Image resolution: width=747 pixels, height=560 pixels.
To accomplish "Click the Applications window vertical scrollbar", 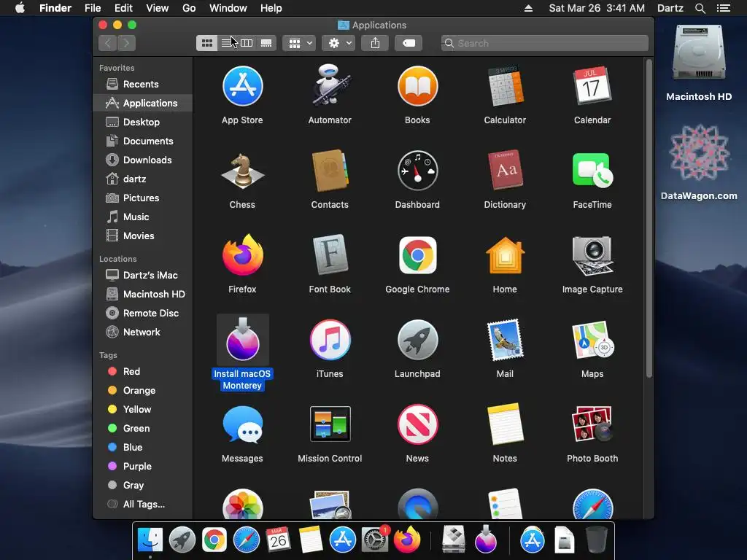I will (649, 219).
